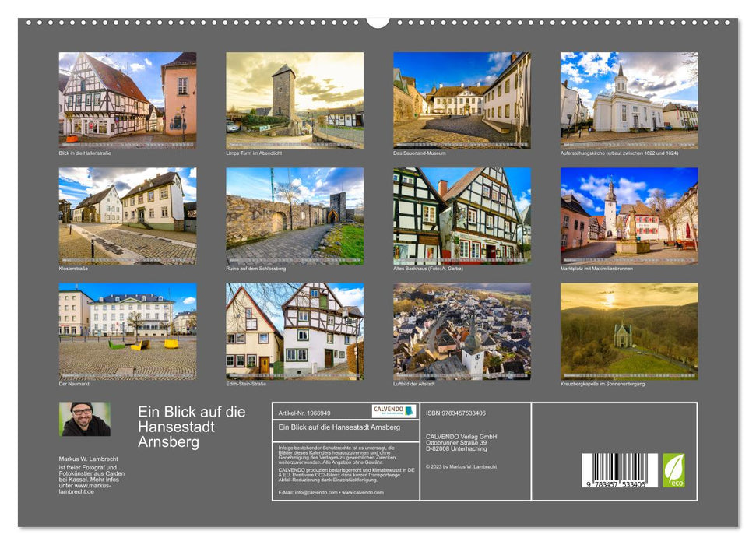Image resolution: width=756 pixels, height=545 pixels.
Task: Open the Klosterstraße photo
Action: coord(128,216)
